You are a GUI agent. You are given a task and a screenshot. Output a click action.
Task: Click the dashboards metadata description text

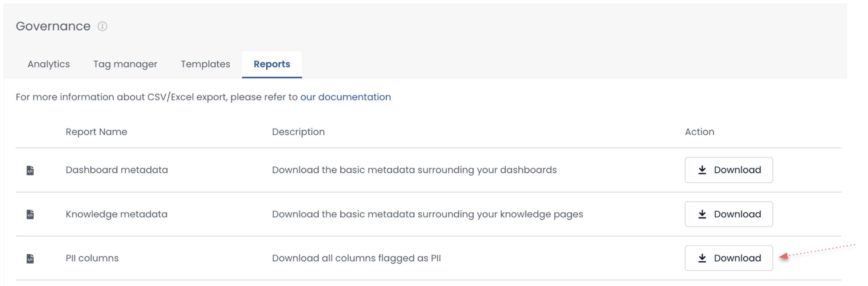coord(414,170)
